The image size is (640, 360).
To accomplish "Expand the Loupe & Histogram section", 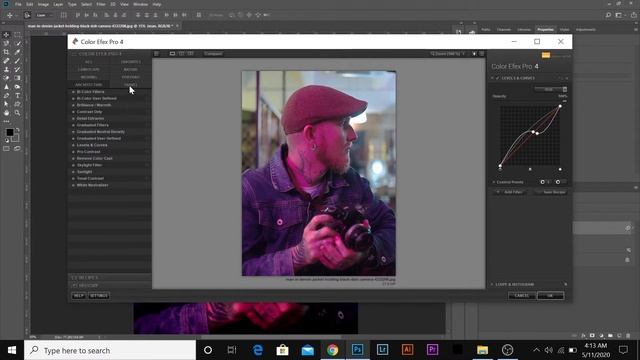I will 492,284.
